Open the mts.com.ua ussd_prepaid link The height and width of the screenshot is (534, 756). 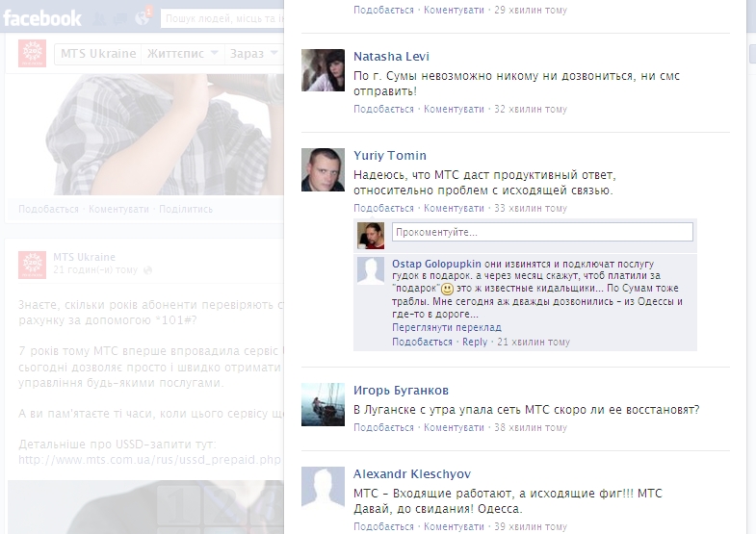point(150,460)
